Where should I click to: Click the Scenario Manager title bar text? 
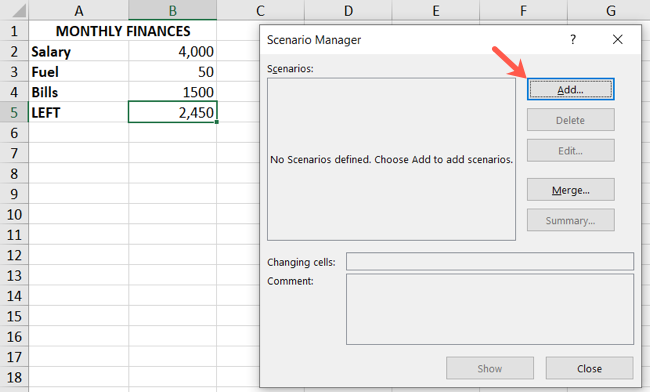click(x=314, y=40)
